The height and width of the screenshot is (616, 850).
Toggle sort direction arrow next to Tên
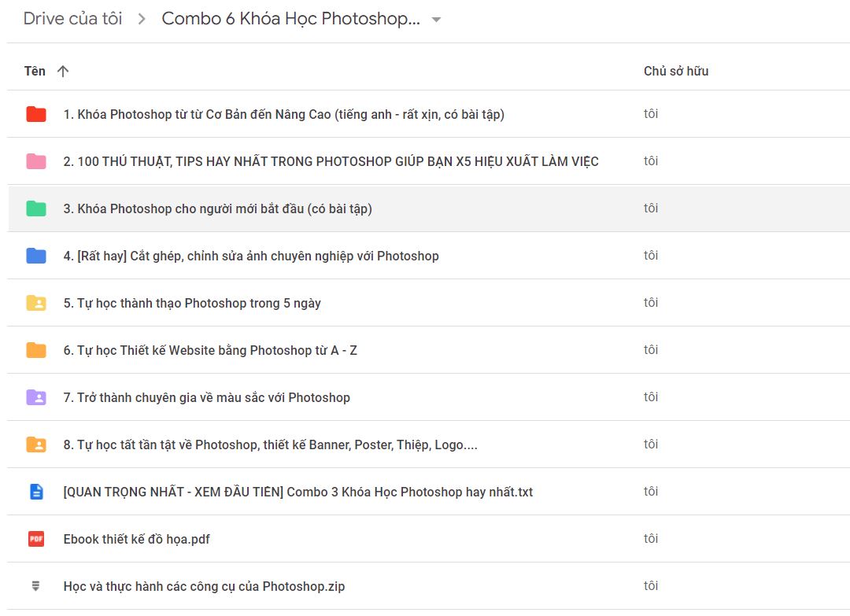(63, 71)
